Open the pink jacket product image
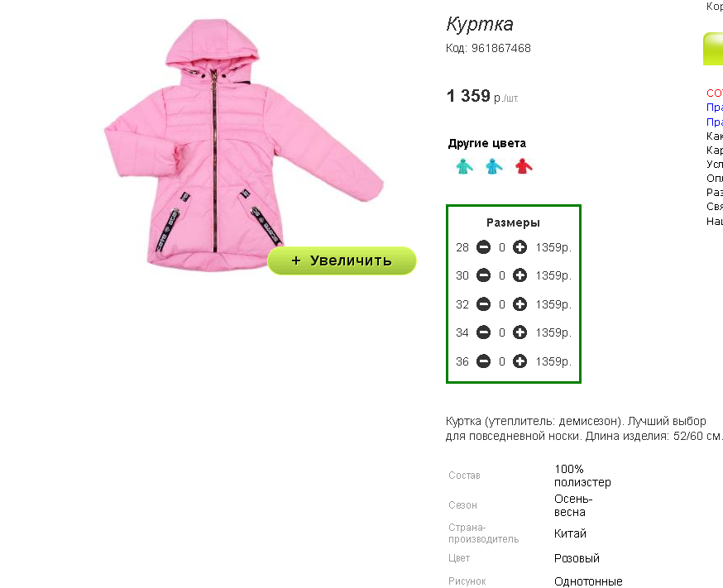 click(243, 146)
